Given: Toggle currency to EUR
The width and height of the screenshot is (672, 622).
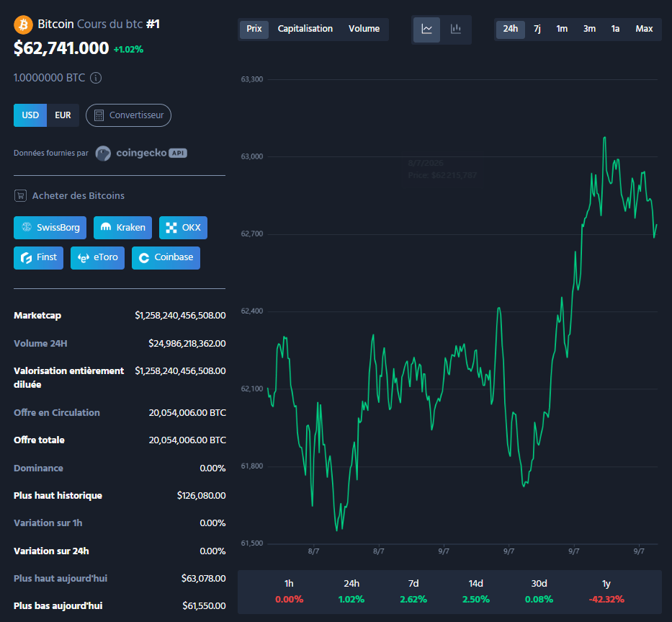Looking at the screenshot, I should (63, 115).
